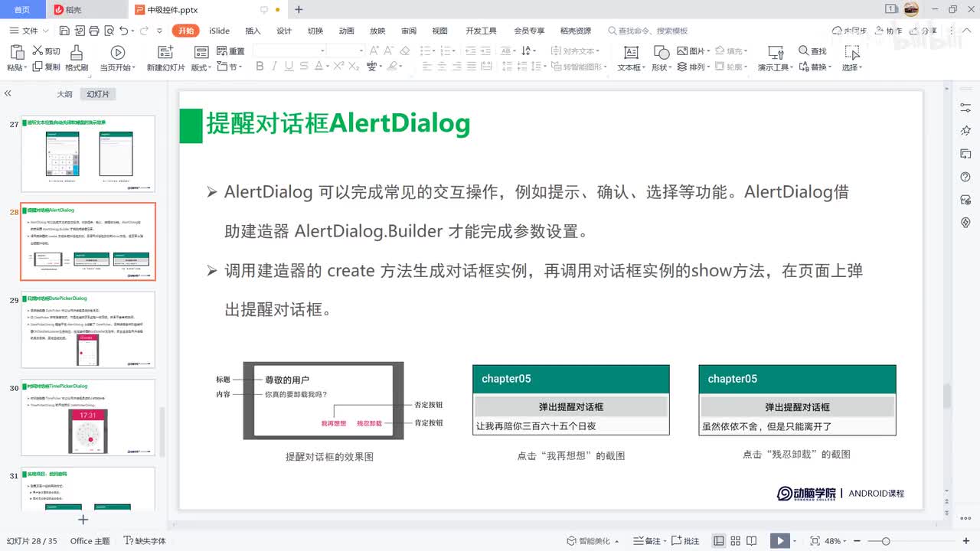
Task: Click the New Slide (新建幻灯片) icon
Action: [x=165, y=51]
